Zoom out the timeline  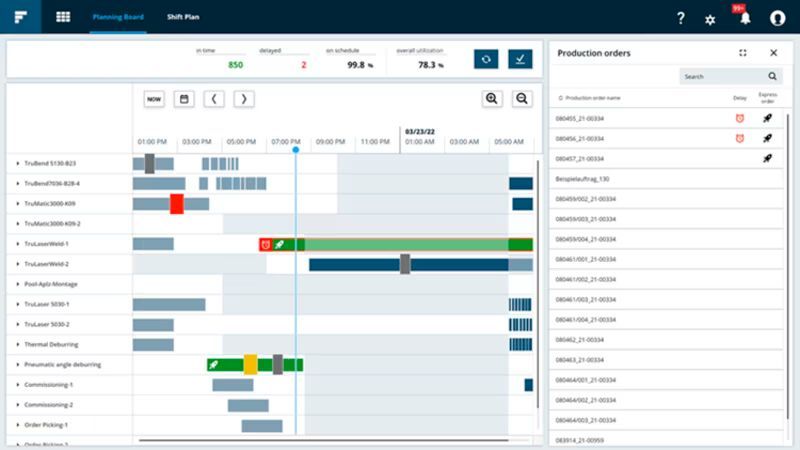522,98
